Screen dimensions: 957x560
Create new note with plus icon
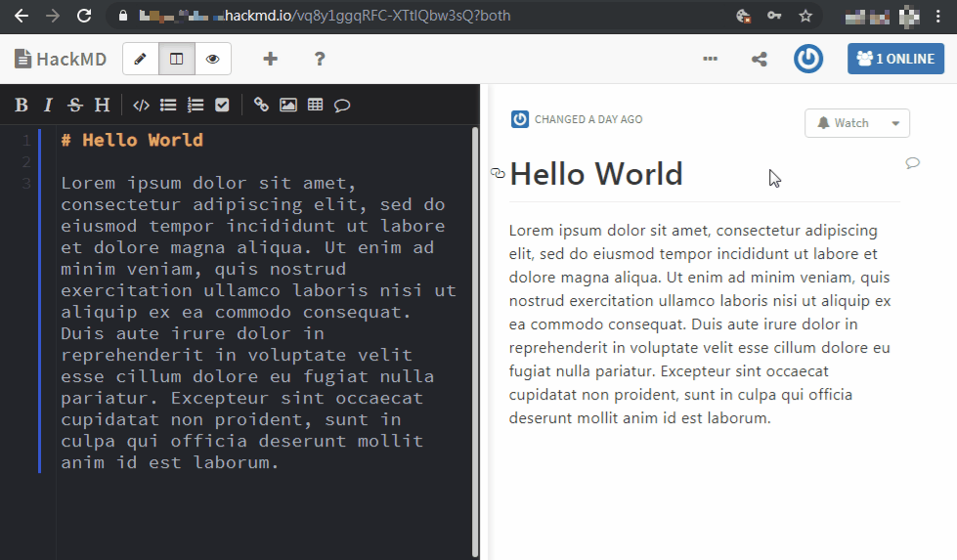tap(270, 59)
